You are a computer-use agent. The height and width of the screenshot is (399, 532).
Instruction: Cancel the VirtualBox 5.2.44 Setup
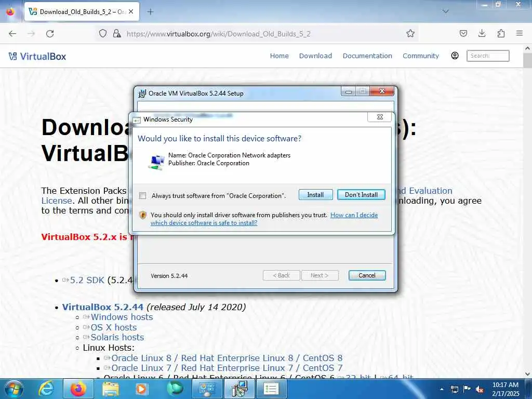(x=367, y=275)
